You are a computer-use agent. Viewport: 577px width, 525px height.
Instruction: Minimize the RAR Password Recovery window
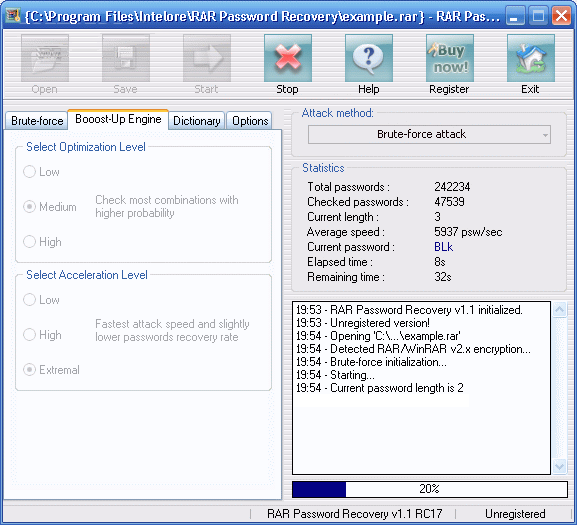tap(515, 16)
